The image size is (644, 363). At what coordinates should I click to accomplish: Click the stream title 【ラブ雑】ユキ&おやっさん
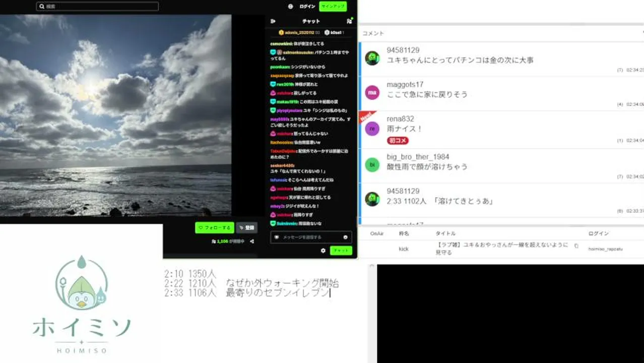tap(502, 249)
